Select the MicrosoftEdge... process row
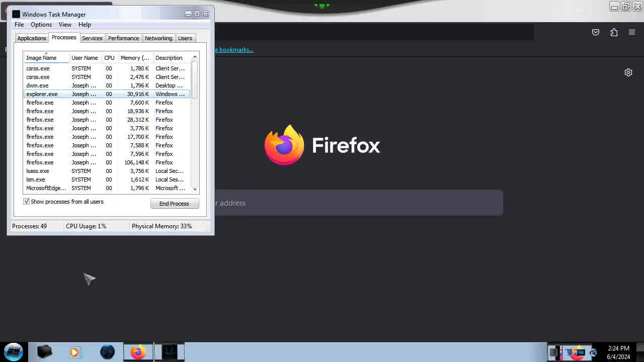 pyautogui.click(x=107, y=188)
